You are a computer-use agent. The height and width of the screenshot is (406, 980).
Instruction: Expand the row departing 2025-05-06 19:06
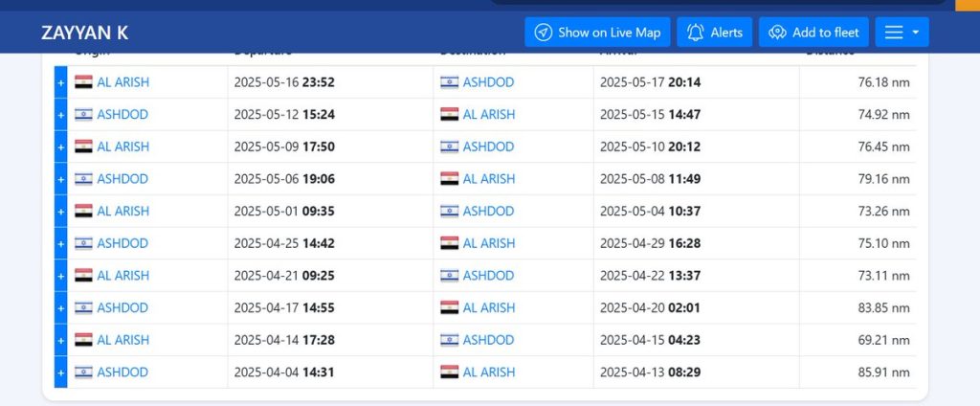pos(61,179)
